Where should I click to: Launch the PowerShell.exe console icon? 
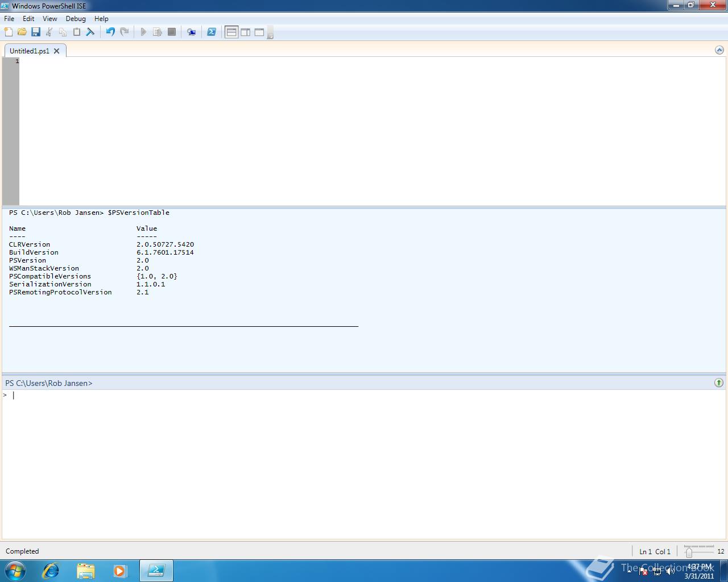click(x=212, y=32)
